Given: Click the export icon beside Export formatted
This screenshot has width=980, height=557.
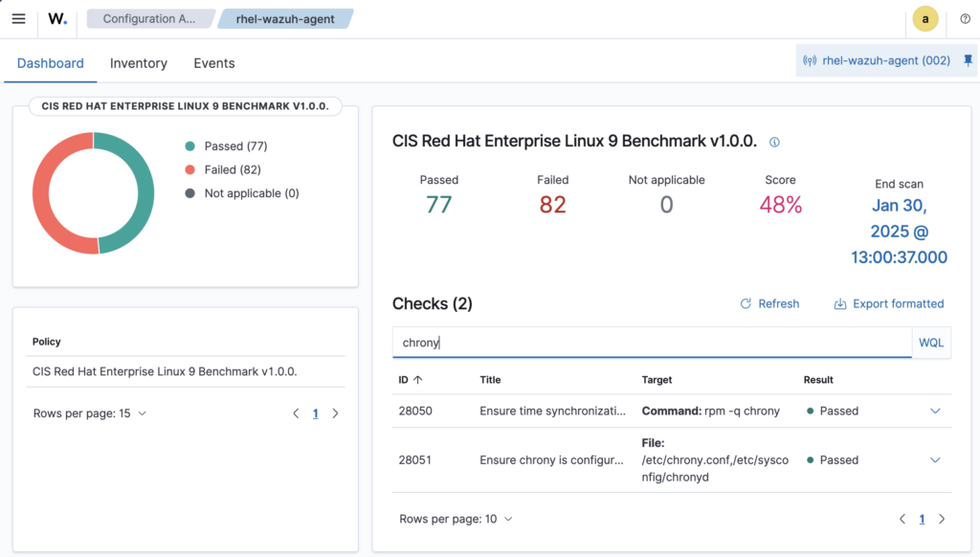Looking at the screenshot, I should (840, 303).
